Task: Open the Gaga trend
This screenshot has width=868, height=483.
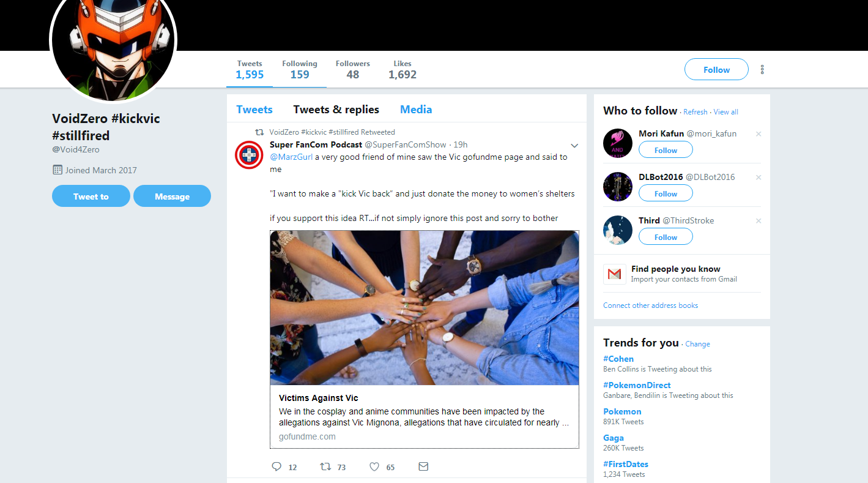Action: click(614, 438)
